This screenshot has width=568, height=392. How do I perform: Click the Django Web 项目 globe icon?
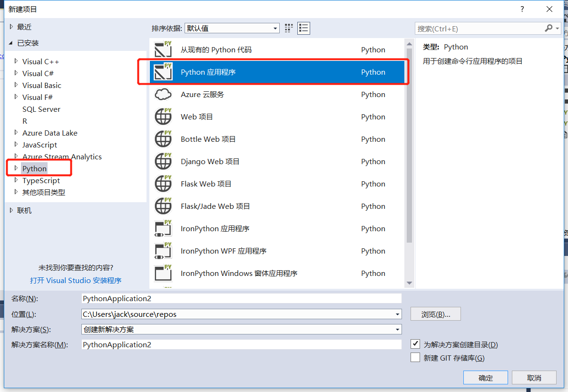(x=163, y=161)
